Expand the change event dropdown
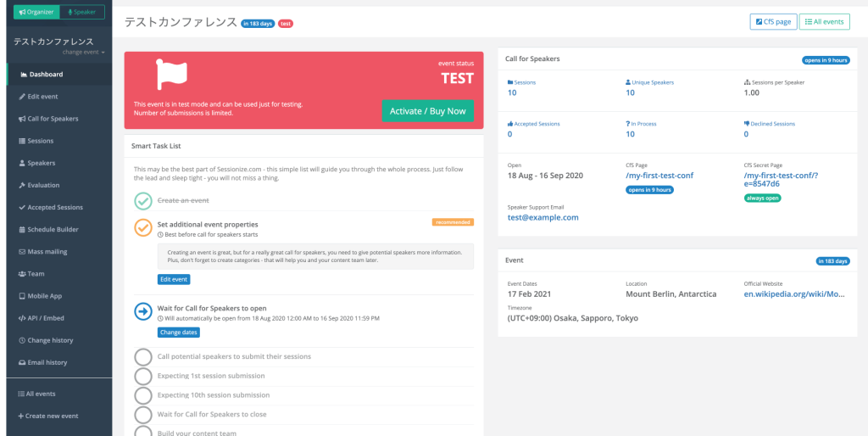868x436 pixels. click(84, 53)
